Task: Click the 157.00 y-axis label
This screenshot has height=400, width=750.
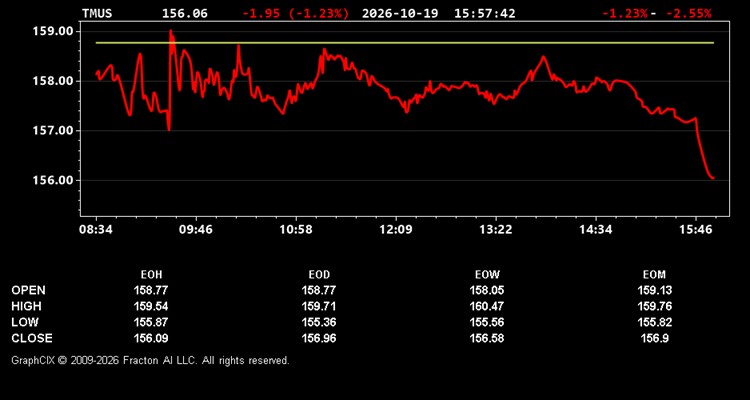Action: pos(53,131)
